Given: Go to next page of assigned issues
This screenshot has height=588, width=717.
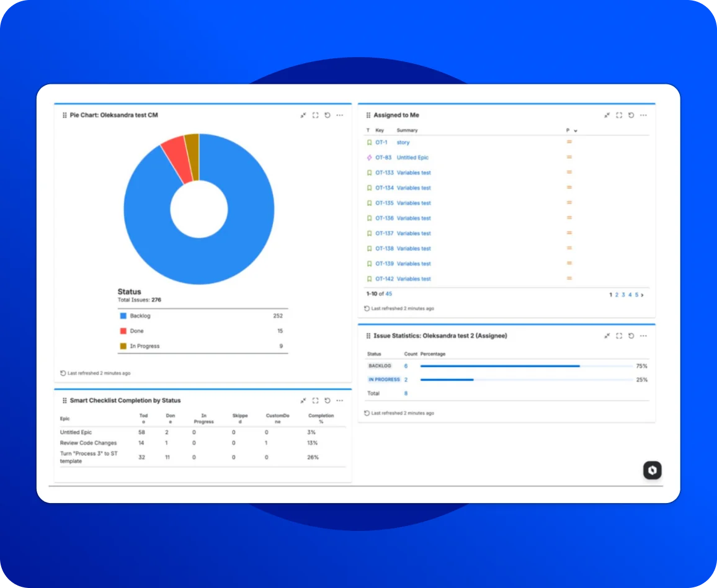Looking at the screenshot, I should tap(643, 295).
